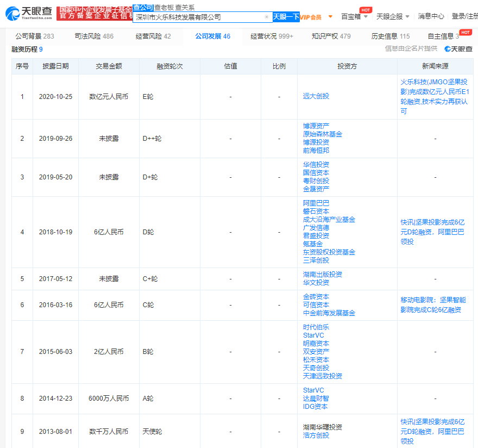Image resolution: width=478 pixels, height=448 pixels.
Task: Open investor 金晟资产
Action: pyautogui.click(x=316, y=189)
